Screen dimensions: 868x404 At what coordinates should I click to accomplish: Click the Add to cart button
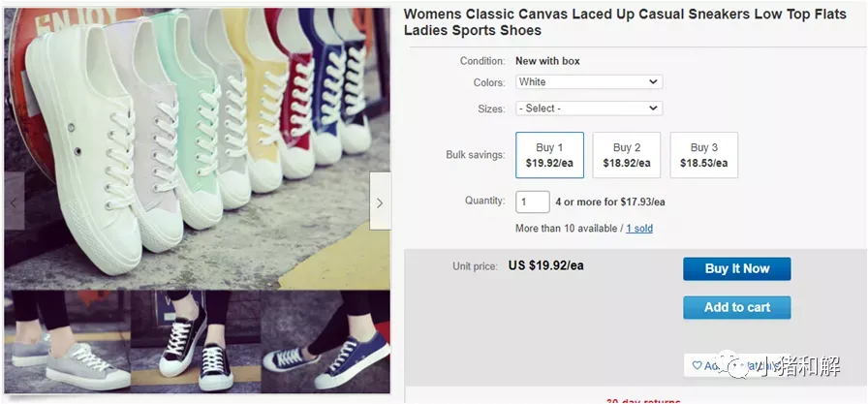[x=737, y=308]
